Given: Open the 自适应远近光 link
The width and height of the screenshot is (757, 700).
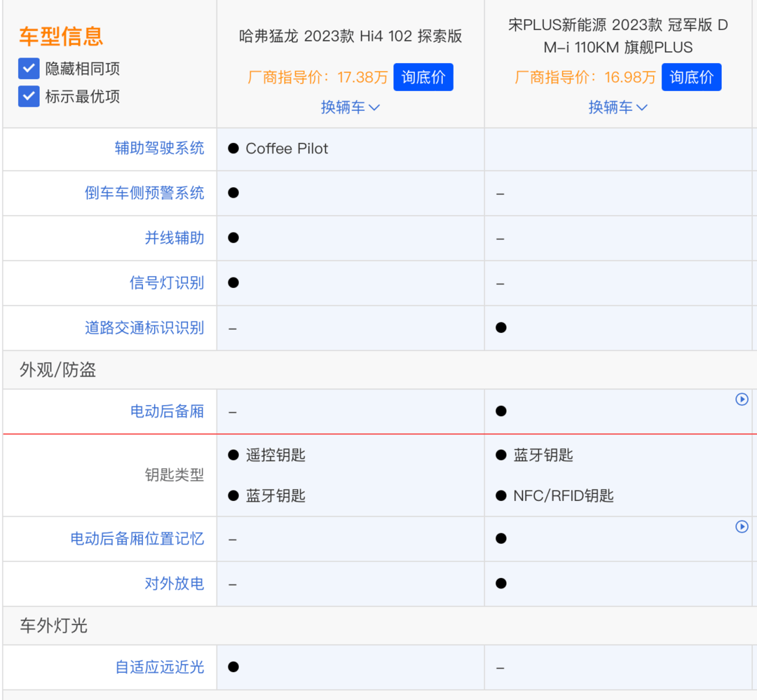Looking at the screenshot, I should click(159, 667).
